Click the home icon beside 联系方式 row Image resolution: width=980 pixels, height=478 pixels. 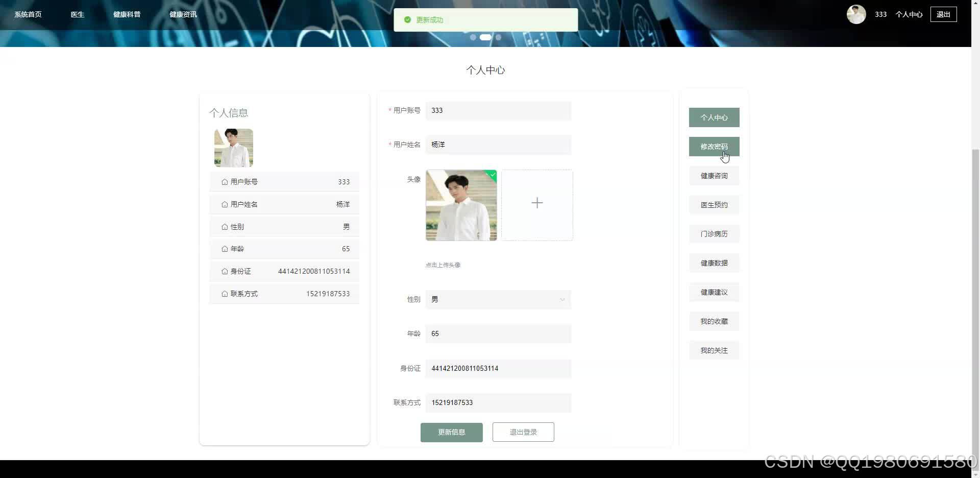(225, 294)
